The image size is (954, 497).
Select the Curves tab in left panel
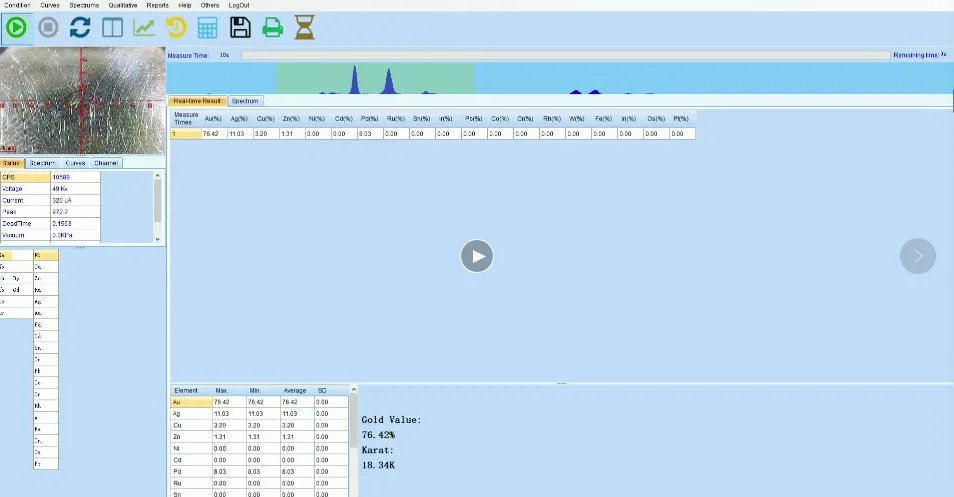(75, 163)
